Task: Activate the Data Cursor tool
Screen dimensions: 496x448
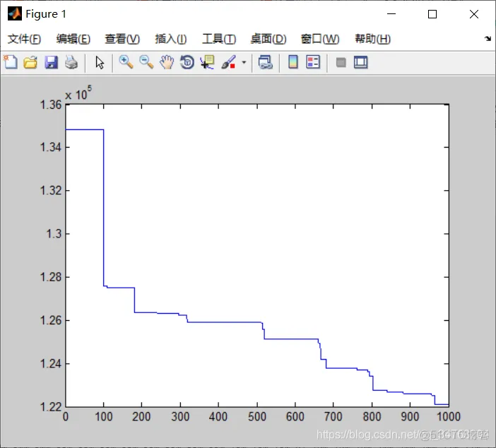Action: click(x=208, y=62)
